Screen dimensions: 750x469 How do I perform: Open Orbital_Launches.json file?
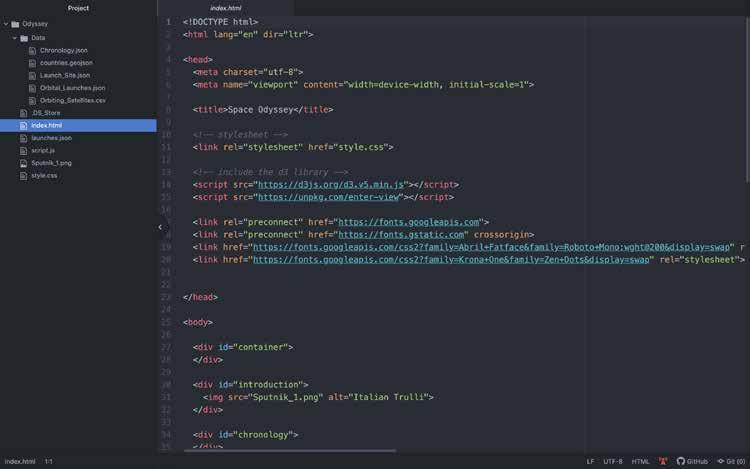click(73, 88)
